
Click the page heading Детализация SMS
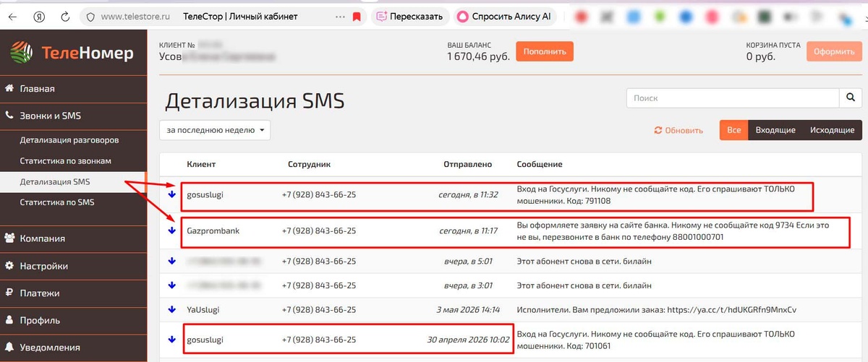(255, 100)
